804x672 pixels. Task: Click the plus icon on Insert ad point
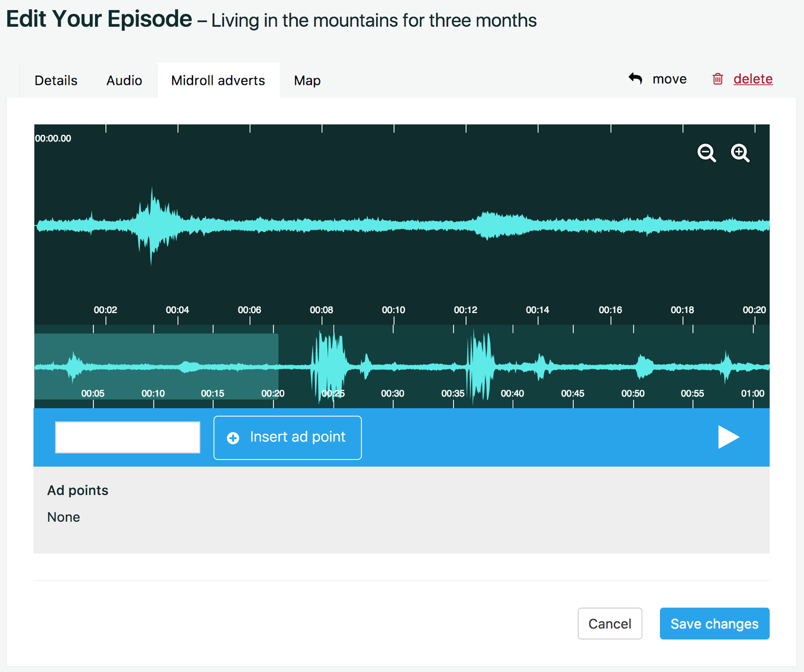tap(233, 438)
